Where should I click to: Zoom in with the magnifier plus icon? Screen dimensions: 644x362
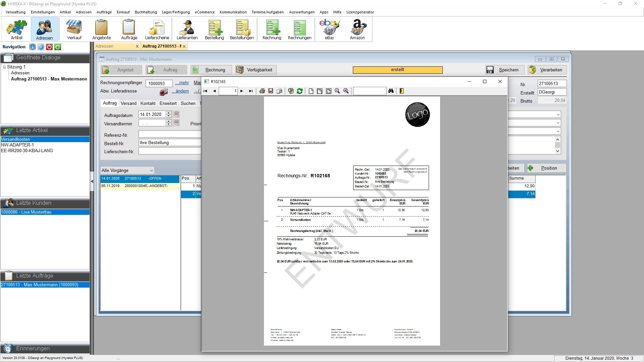[x=346, y=91]
